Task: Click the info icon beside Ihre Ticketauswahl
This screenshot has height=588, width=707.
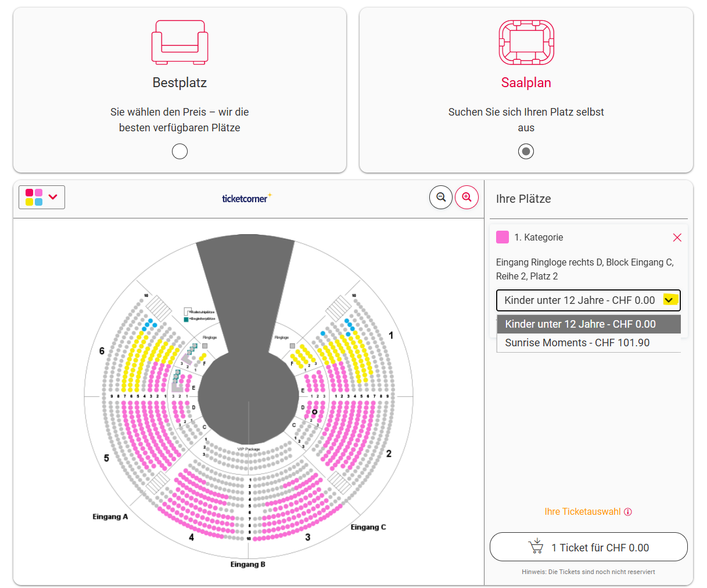Action: 628,512
